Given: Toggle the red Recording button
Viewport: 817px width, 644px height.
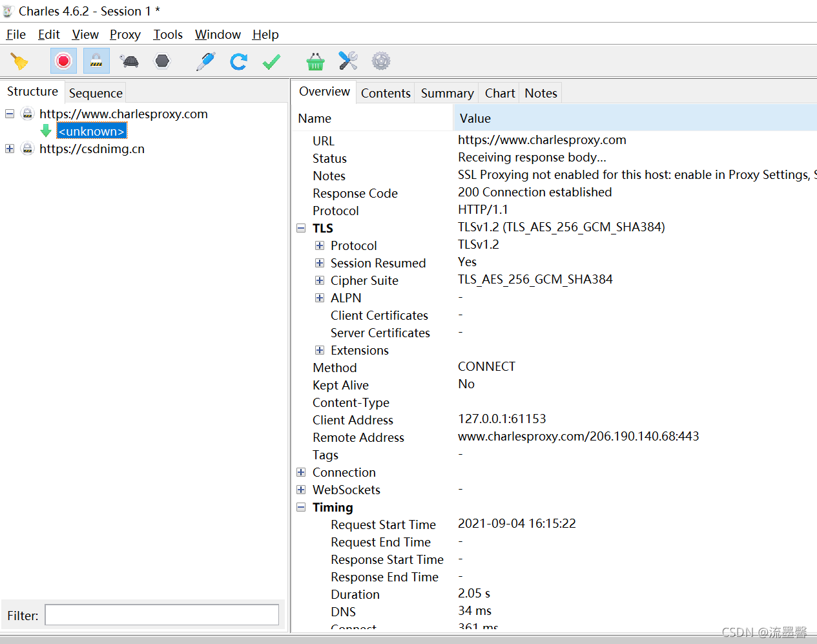Looking at the screenshot, I should click(x=63, y=61).
